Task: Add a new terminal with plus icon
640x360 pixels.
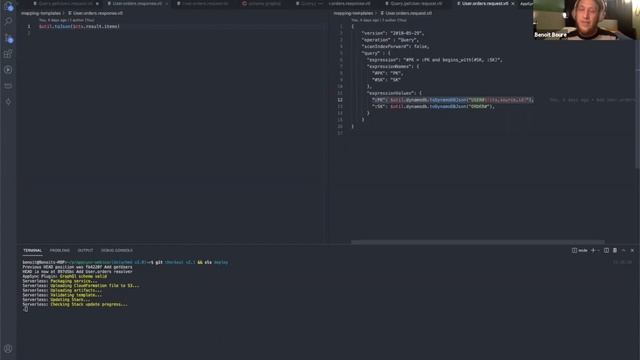Action: tap(593, 250)
